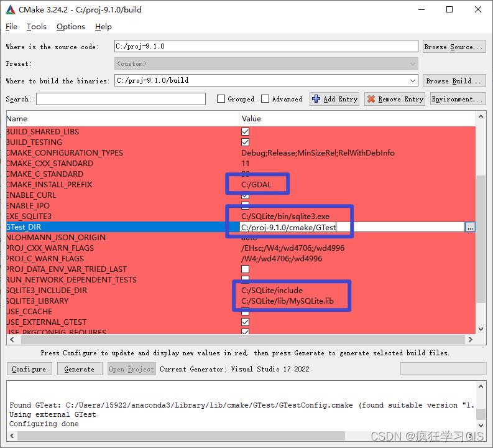This screenshot has height=448, width=493.
Task: Click the cache list scroll down arrow
Action: 481,329
